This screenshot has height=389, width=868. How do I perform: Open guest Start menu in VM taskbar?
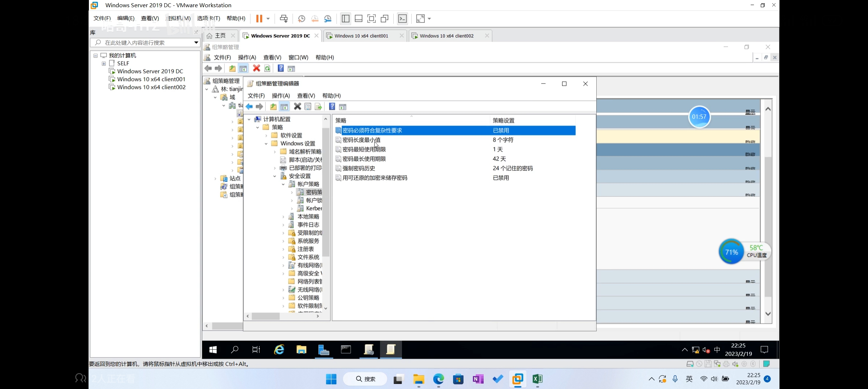(213, 349)
